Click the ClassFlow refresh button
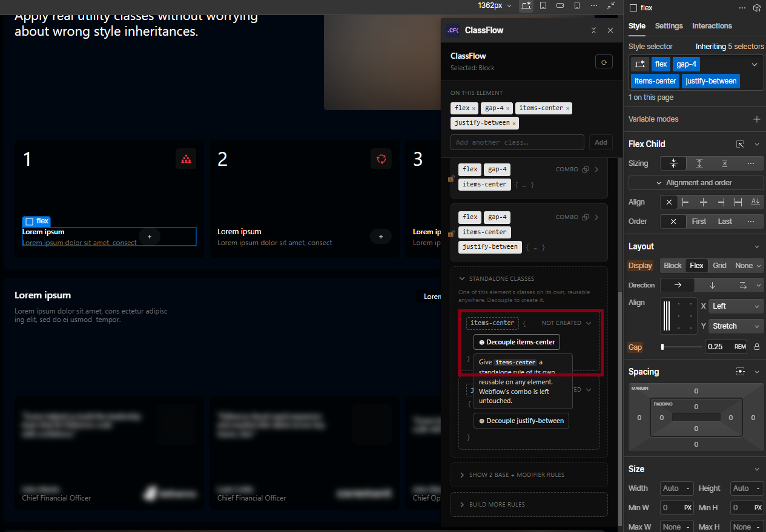This screenshot has height=532, width=766. [604, 62]
